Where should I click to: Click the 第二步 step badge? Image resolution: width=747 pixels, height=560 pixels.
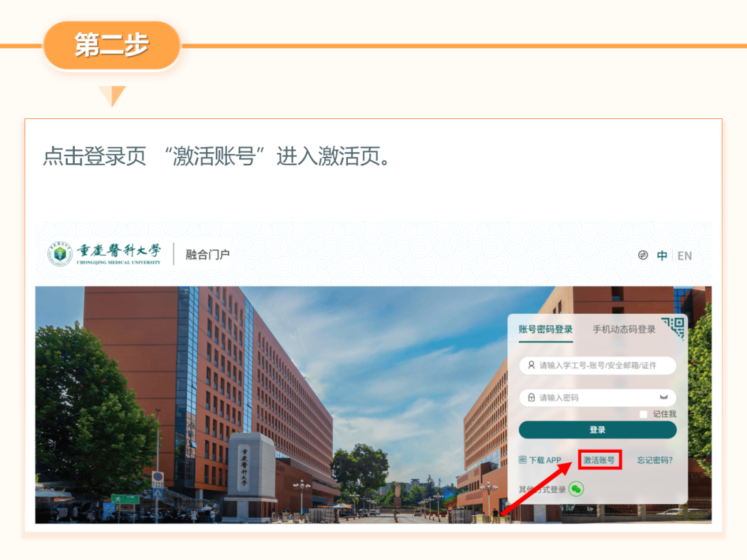point(112,45)
